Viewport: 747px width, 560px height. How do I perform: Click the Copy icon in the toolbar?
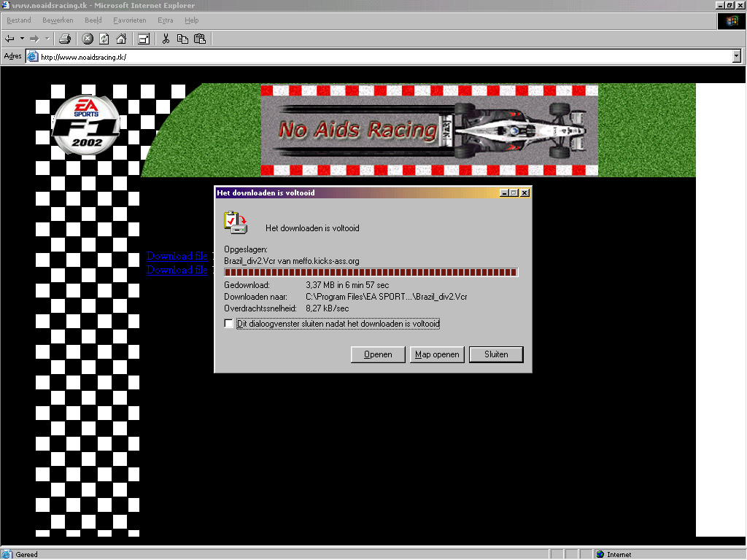click(x=182, y=39)
